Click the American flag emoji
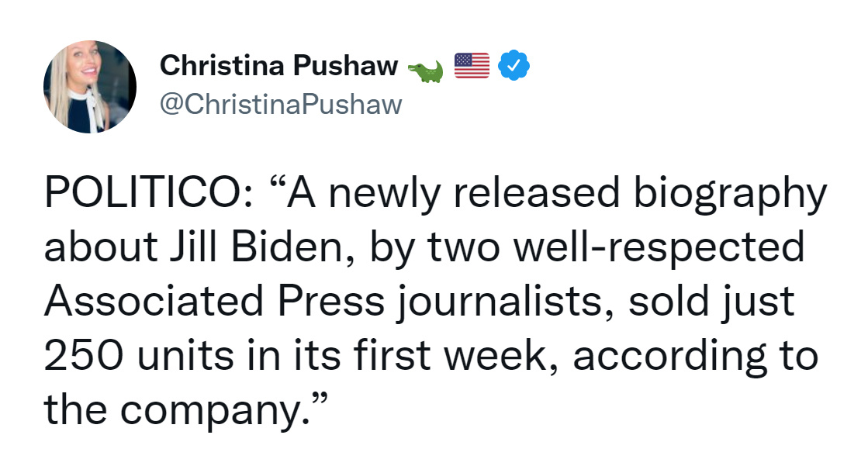 click(472, 65)
